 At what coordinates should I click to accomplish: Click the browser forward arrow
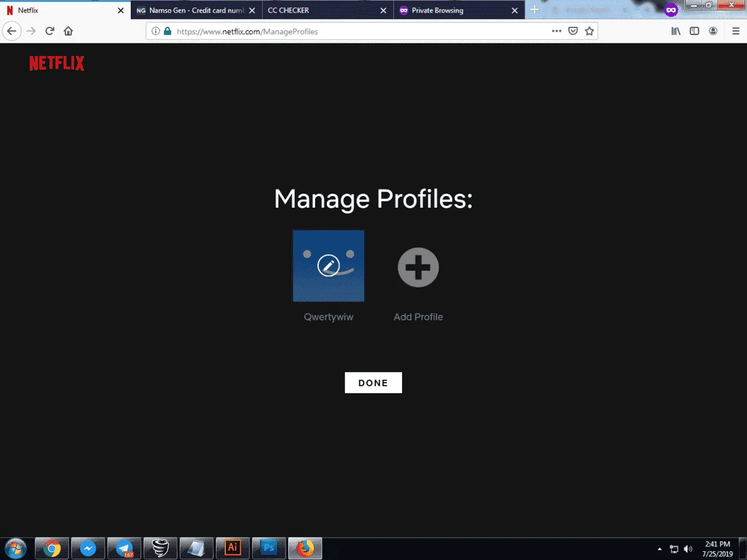point(31,31)
